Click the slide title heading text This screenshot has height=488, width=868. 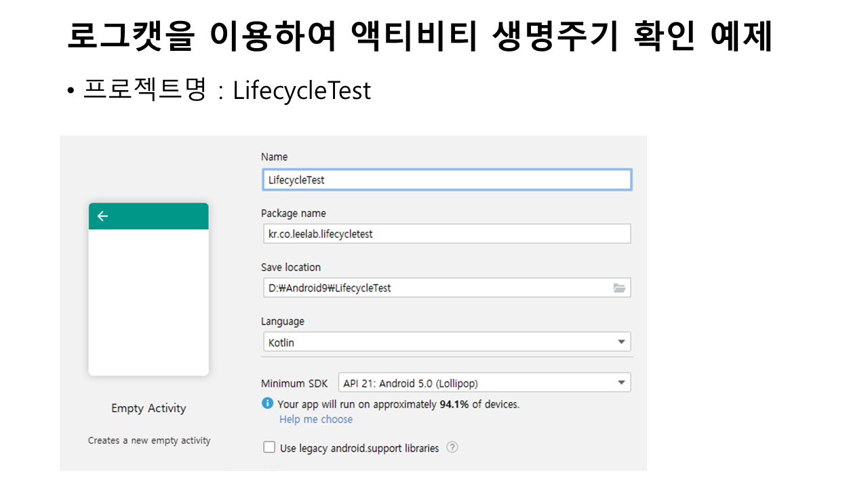[419, 38]
